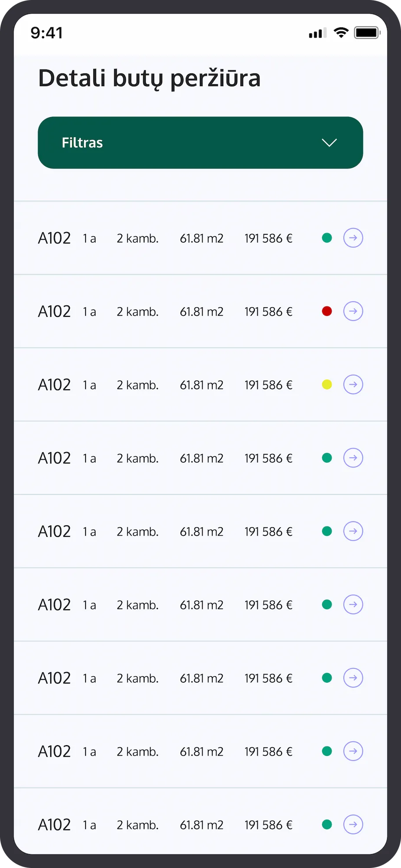The image size is (401, 868).
Task: Tap arrow icon beside the red status dot
Action: click(x=353, y=311)
